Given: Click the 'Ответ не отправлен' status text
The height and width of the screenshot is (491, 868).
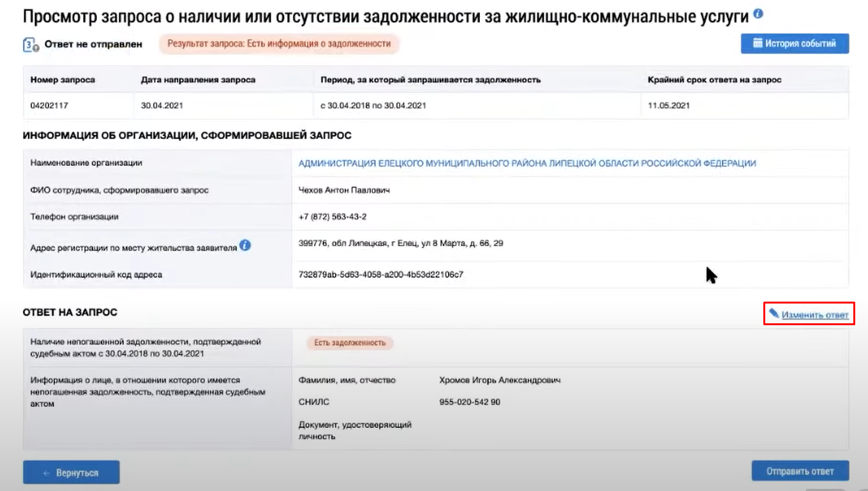Looking at the screenshot, I should (x=93, y=45).
